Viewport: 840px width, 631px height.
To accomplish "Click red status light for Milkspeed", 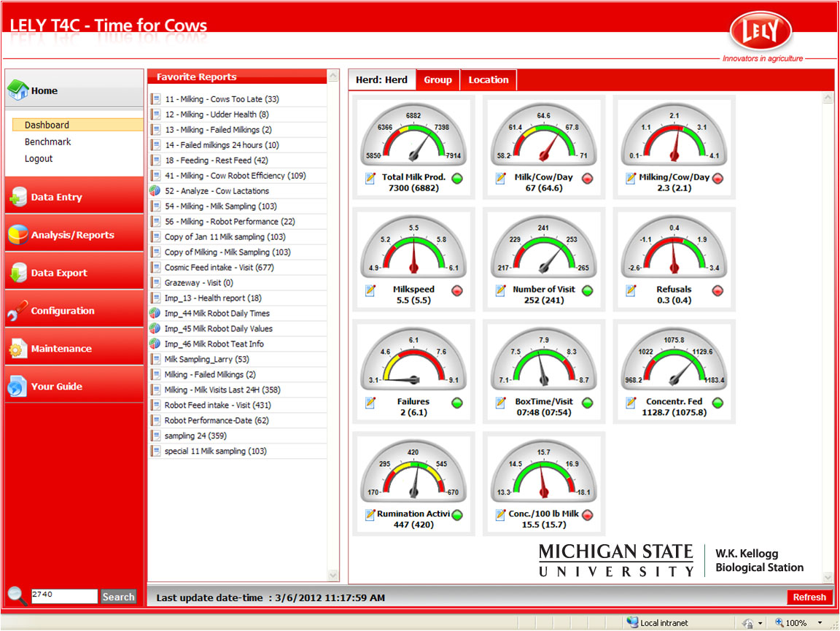I will coord(457,290).
